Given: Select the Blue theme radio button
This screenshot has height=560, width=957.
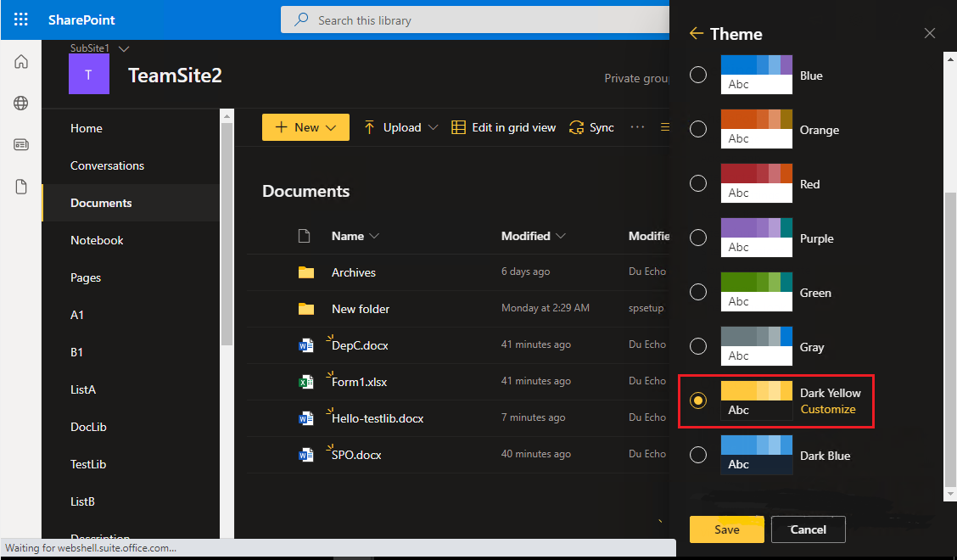Looking at the screenshot, I should (x=698, y=75).
